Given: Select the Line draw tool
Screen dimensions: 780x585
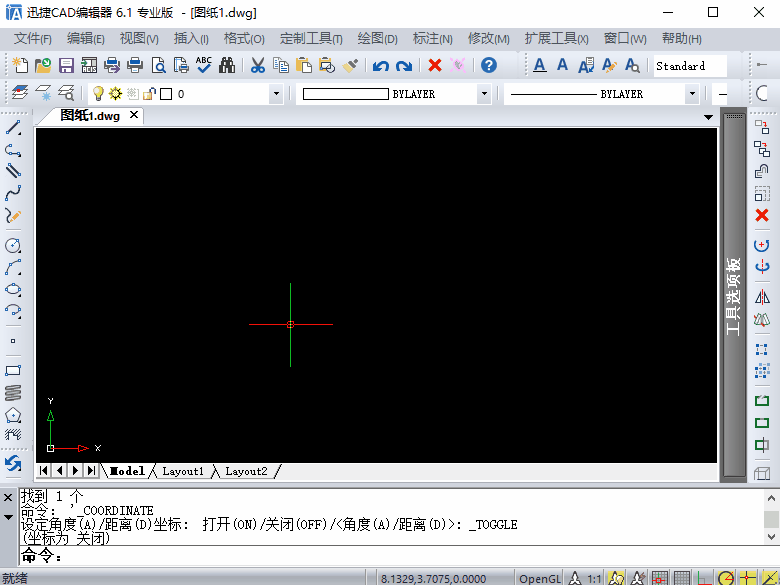Looking at the screenshot, I should coord(13,127).
